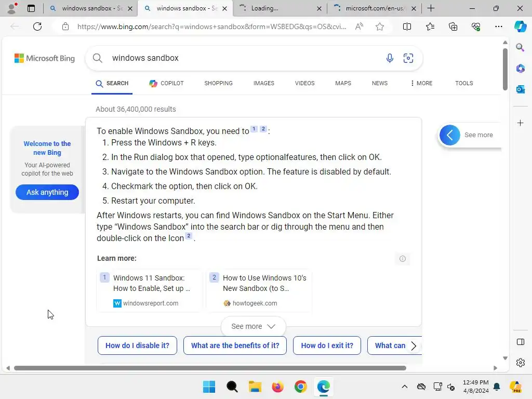Open sidebar Search icon
Screen dimensions: 532x399
click(520, 47)
